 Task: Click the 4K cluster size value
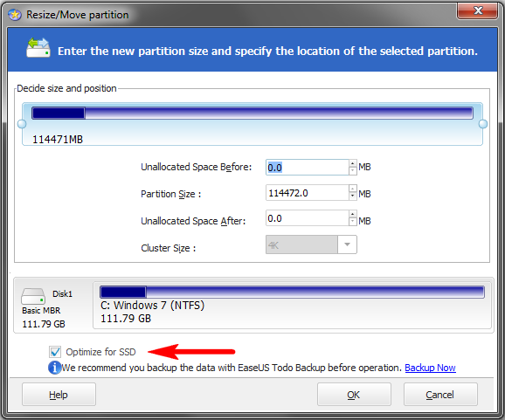pyautogui.click(x=301, y=244)
